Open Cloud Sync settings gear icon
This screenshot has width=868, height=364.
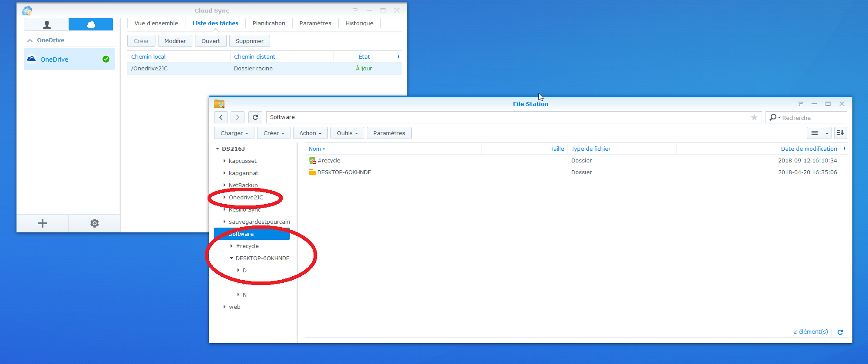tap(94, 223)
